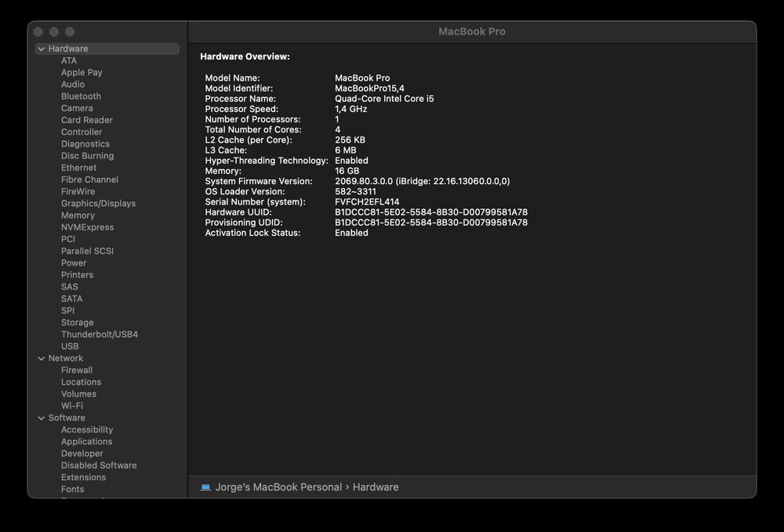Open Diagnostics in the sidebar
Viewport: 784px width, 532px height.
85,144
